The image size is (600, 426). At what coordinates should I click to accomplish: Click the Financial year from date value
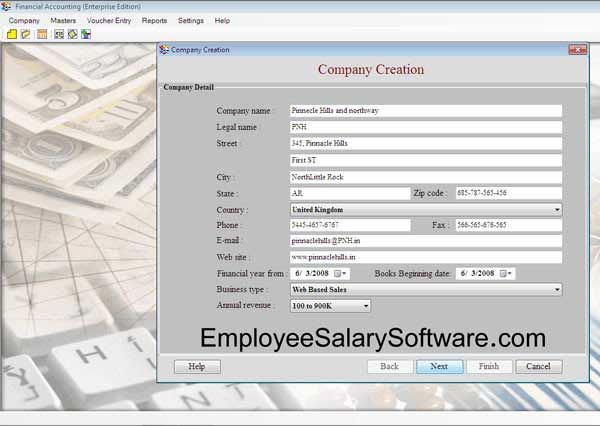point(312,274)
